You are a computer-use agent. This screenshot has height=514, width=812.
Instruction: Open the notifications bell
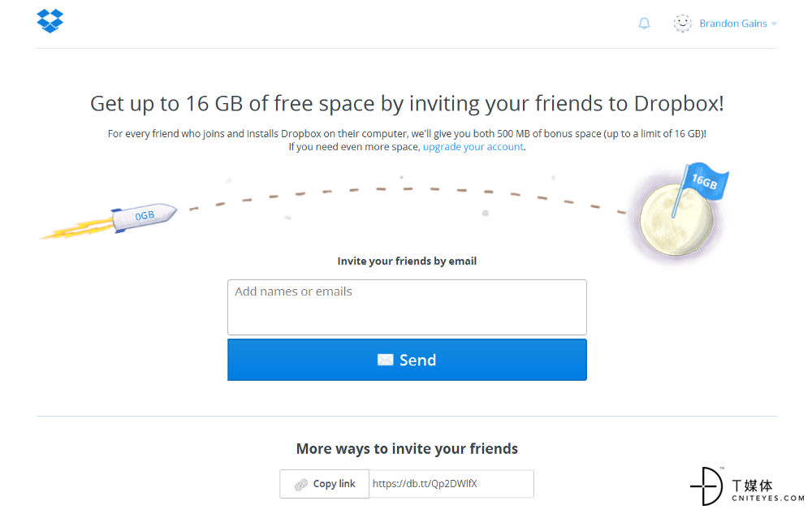pos(644,24)
